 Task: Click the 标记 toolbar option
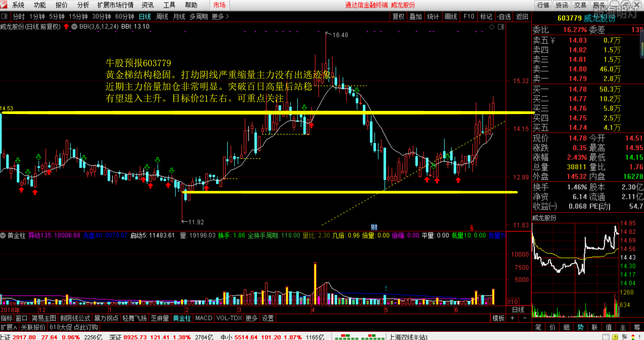click(486, 16)
